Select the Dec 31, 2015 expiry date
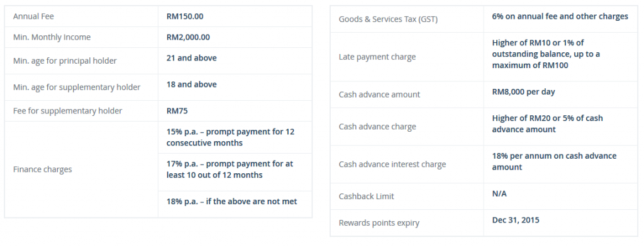644x247 pixels. [x=516, y=220]
